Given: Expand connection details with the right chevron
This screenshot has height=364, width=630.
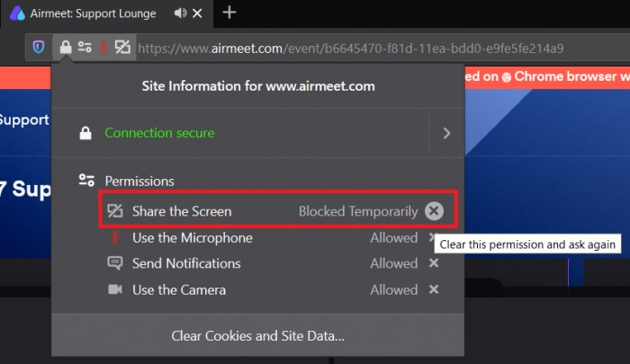Looking at the screenshot, I should coord(446,133).
